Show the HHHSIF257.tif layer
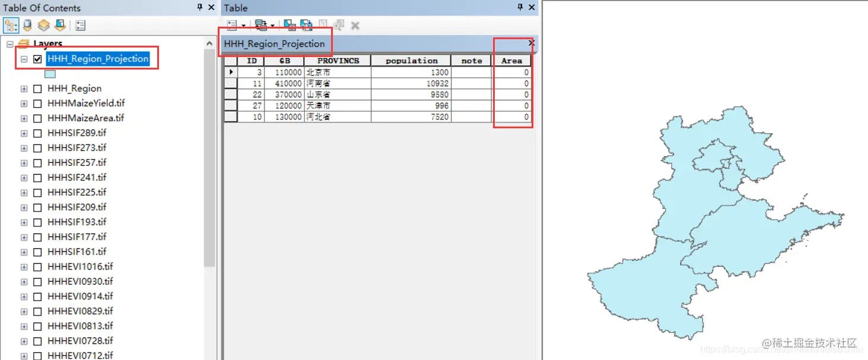The height and width of the screenshot is (360, 868). pyautogui.click(x=37, y=163)
